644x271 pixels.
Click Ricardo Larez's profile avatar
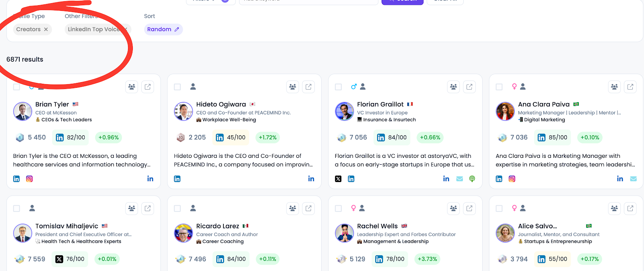184,233
